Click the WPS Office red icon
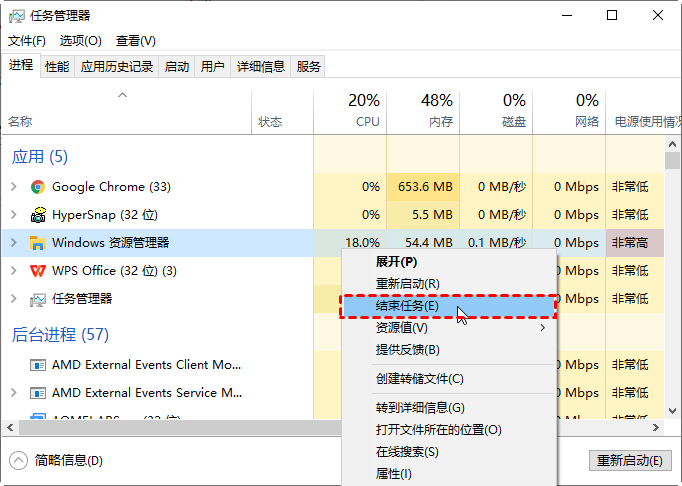 38,271
